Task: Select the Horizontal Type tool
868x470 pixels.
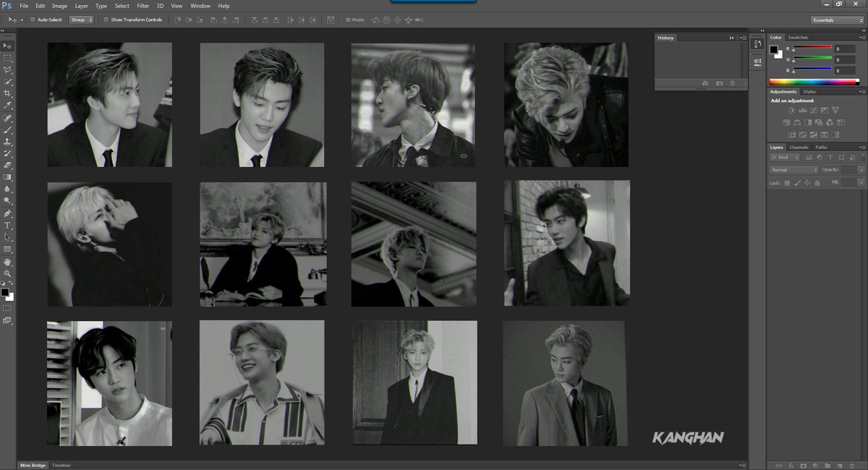Action: 7,225
